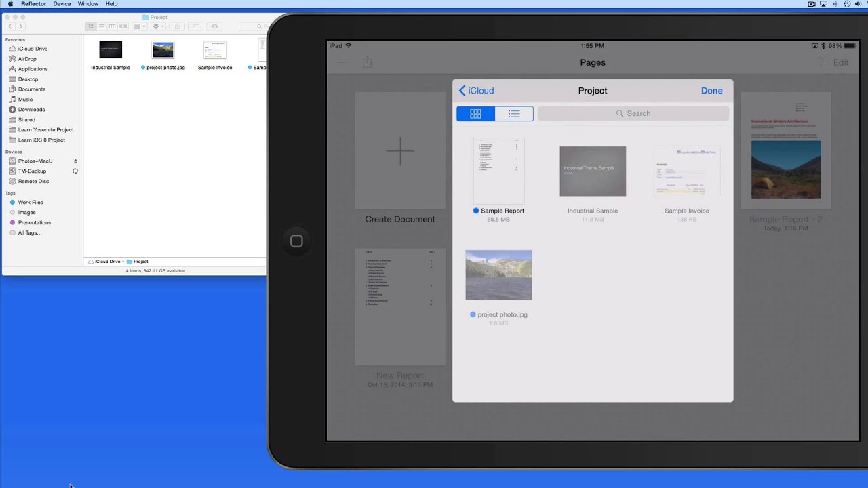Open the Device menu
Image resolution: width=868 pixels, height=488 pixels.
pos(62,4)
